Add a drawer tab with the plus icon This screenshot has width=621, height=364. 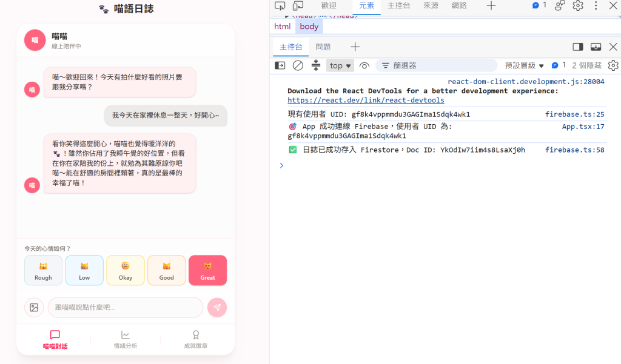click(355, 47)
